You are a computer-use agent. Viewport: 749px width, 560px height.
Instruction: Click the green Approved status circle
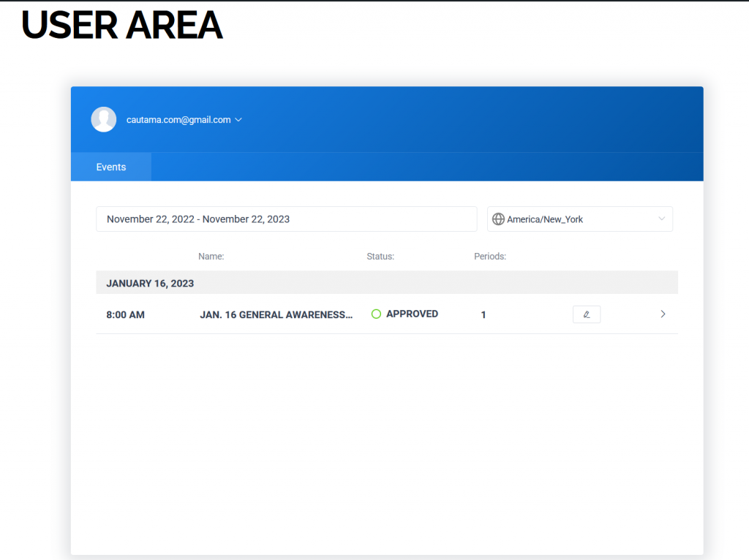(376, 314)
